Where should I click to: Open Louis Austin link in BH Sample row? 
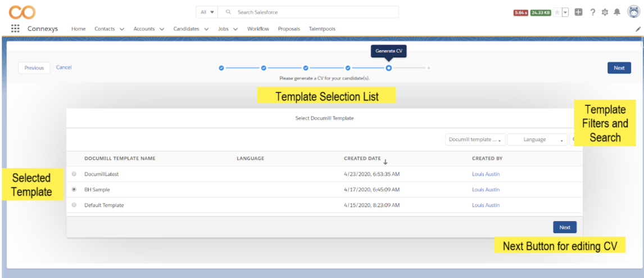point(486,190)
